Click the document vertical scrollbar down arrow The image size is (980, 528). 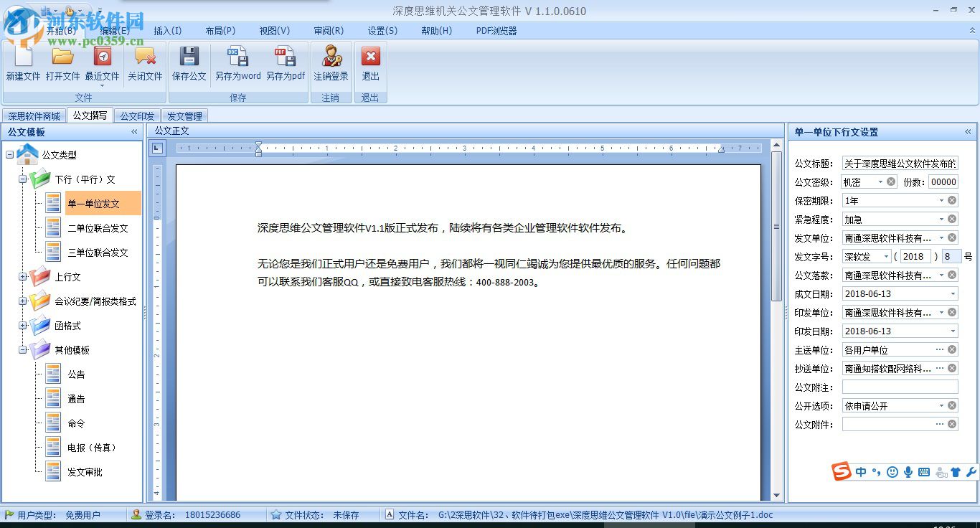pyautogui.click(x=776, y=495)
